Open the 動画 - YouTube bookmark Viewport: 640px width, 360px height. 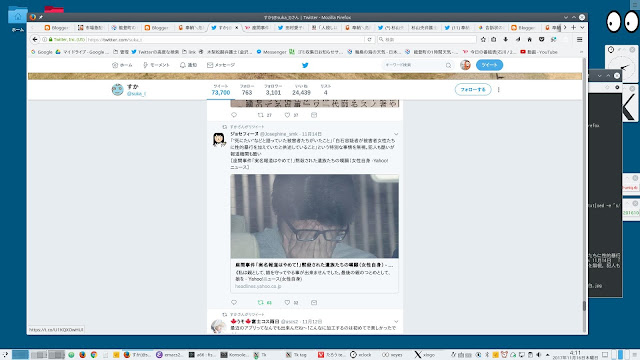pos(539,52)
